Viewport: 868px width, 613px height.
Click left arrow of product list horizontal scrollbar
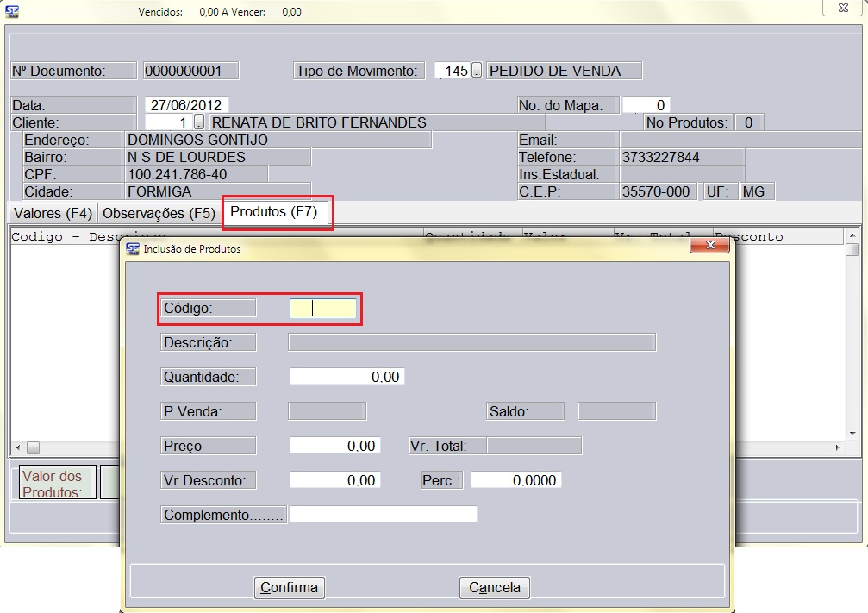pos(16,448)
